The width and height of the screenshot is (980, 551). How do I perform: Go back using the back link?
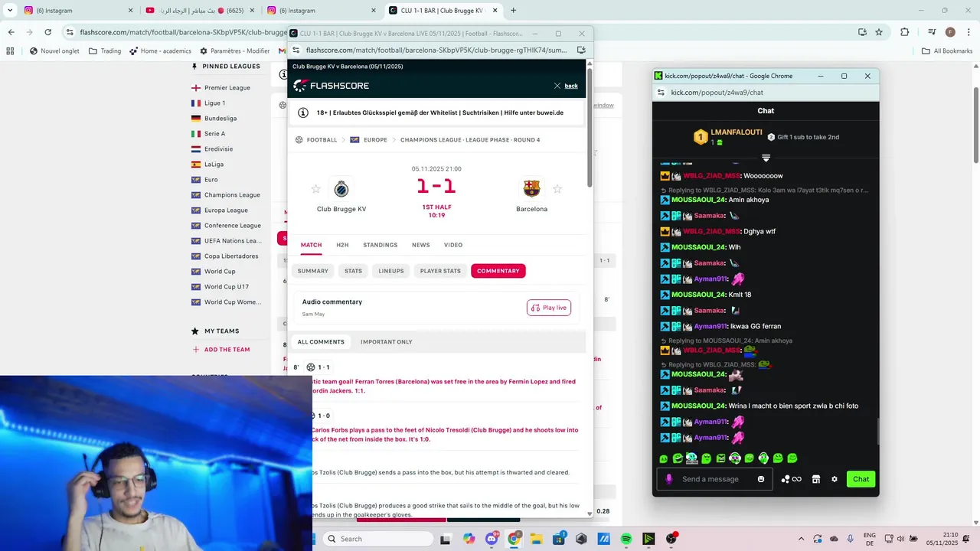click(x=571, y=86)
